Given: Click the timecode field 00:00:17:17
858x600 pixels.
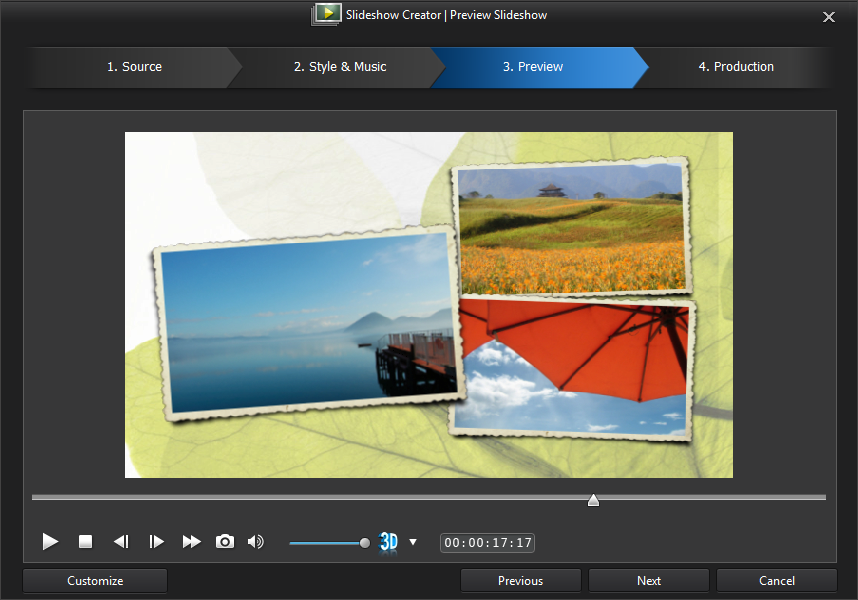Looking at the screenshot, I should [x=487, y=543].
